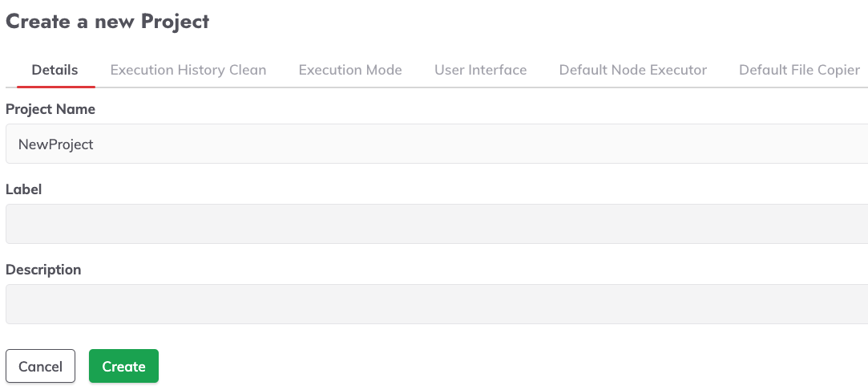Open the Execution History Clean tab
This screenshot has height=390, width=868.
point(188,71)
